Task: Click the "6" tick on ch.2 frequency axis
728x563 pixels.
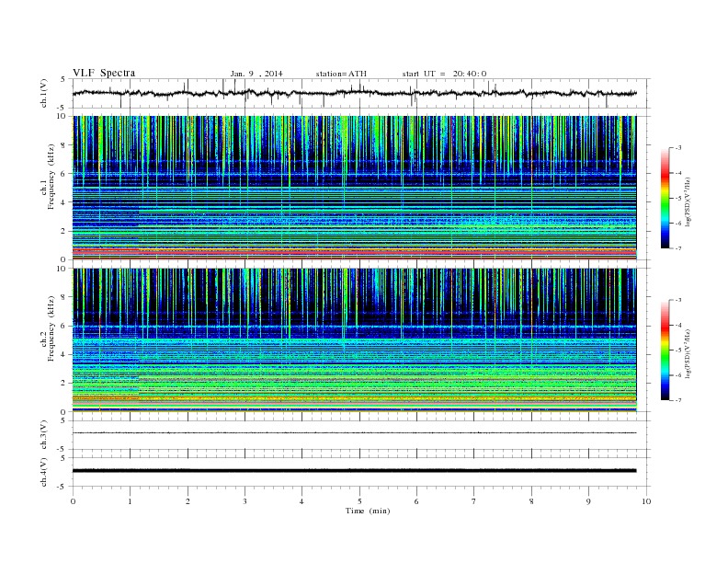Action: [64, 326]
